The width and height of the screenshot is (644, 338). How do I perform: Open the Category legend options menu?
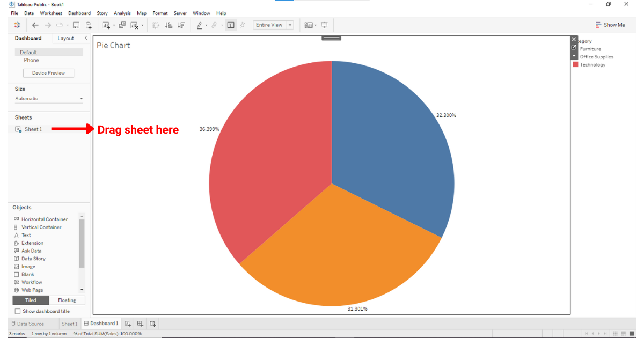(x=573, y=56)
